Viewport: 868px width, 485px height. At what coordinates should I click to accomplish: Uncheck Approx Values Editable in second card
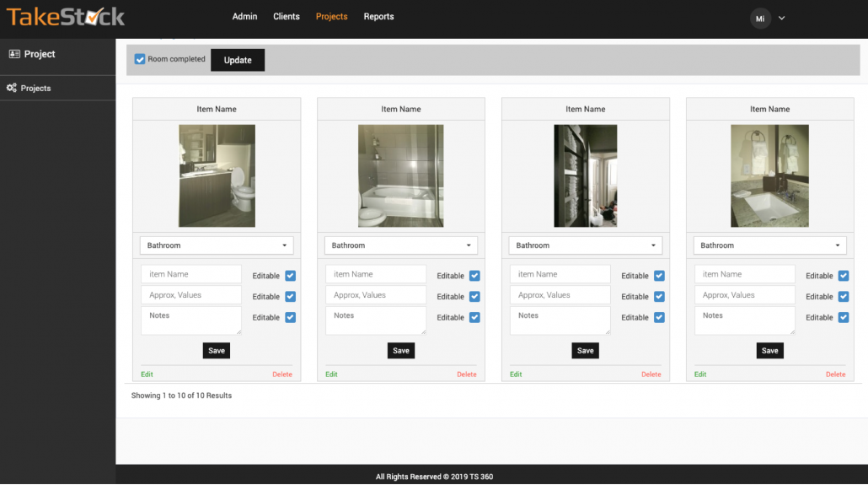[474, 297]
